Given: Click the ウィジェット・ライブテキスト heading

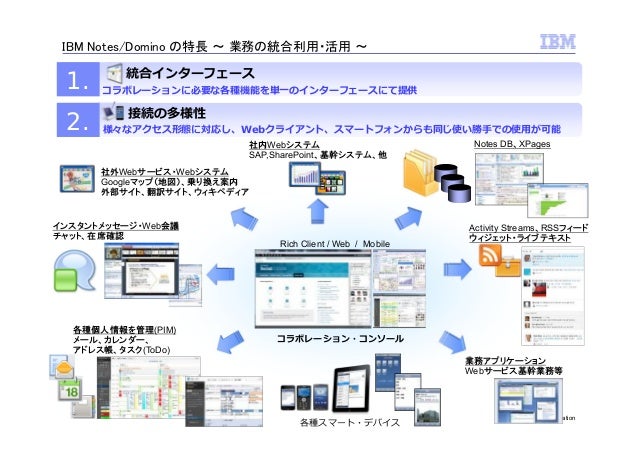Looking at the screenshot, I should [520, 238].
